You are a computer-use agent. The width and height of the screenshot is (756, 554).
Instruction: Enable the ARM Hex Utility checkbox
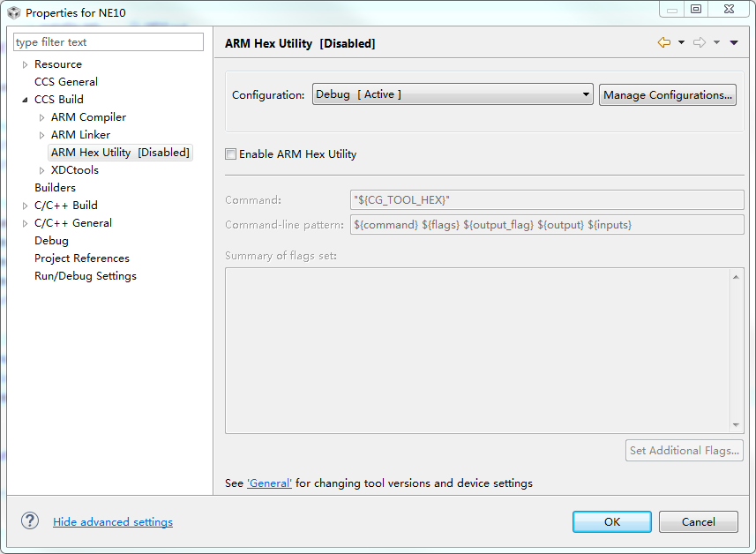click(231, 154)
